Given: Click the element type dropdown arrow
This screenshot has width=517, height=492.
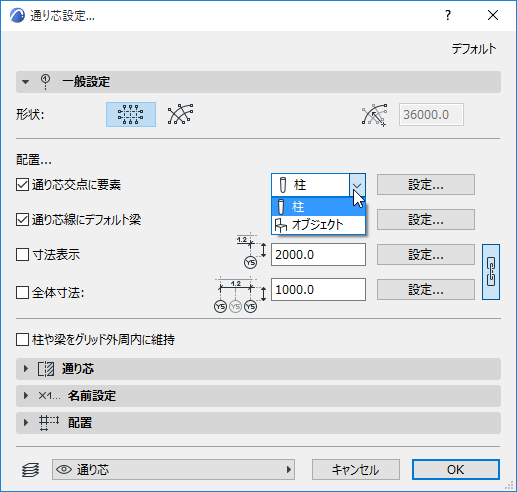Looking at the screenshot, I should click(357, 185).
